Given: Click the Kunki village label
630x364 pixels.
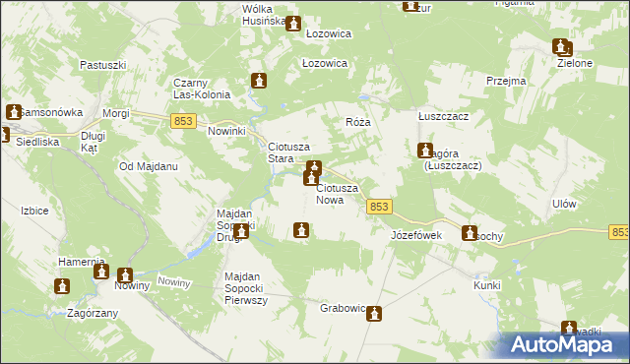Looking at the screenshot, I should [487, 285].
